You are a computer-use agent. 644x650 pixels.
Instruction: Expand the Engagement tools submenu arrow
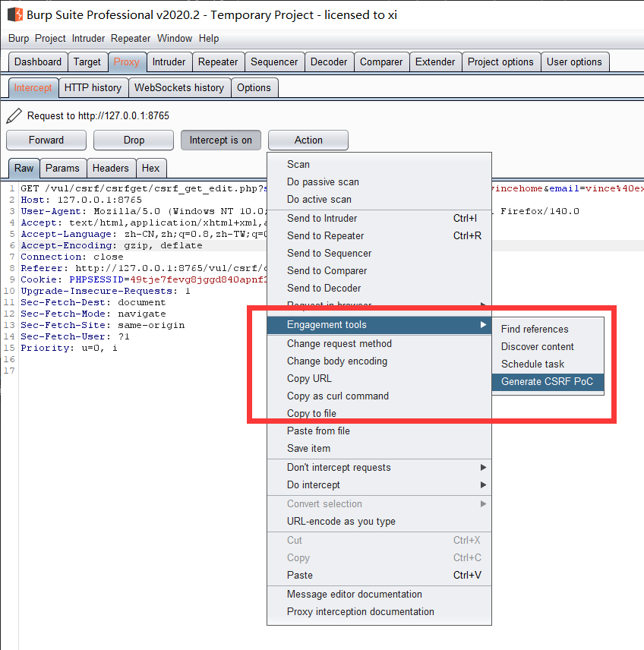tap(483, 324)
